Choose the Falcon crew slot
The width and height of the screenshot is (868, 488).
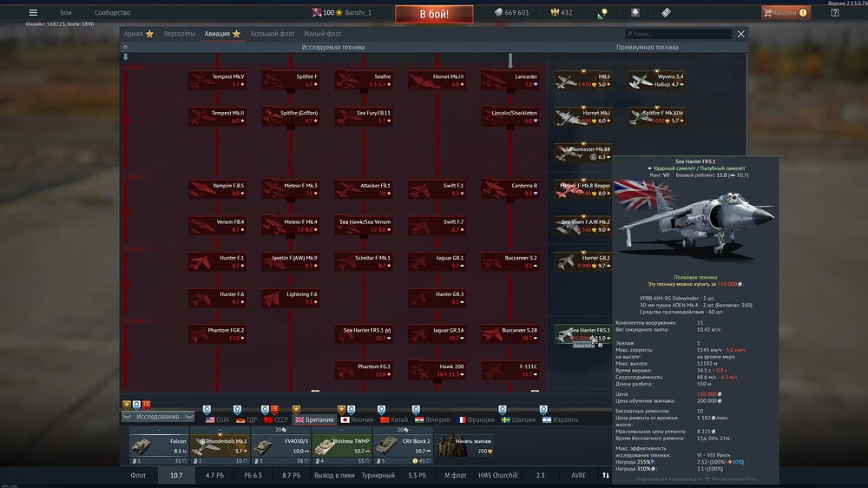coord(159,445)
